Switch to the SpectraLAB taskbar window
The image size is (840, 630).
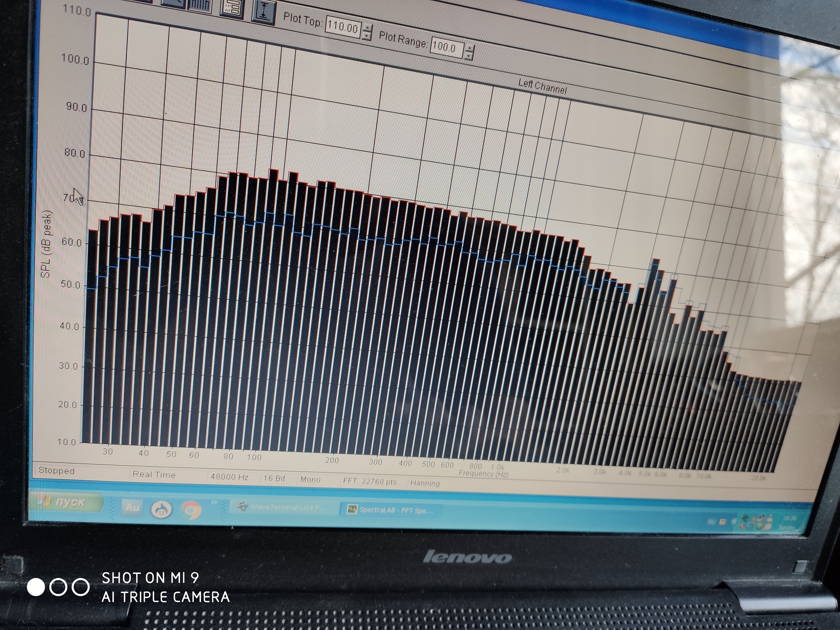point(391,510)
